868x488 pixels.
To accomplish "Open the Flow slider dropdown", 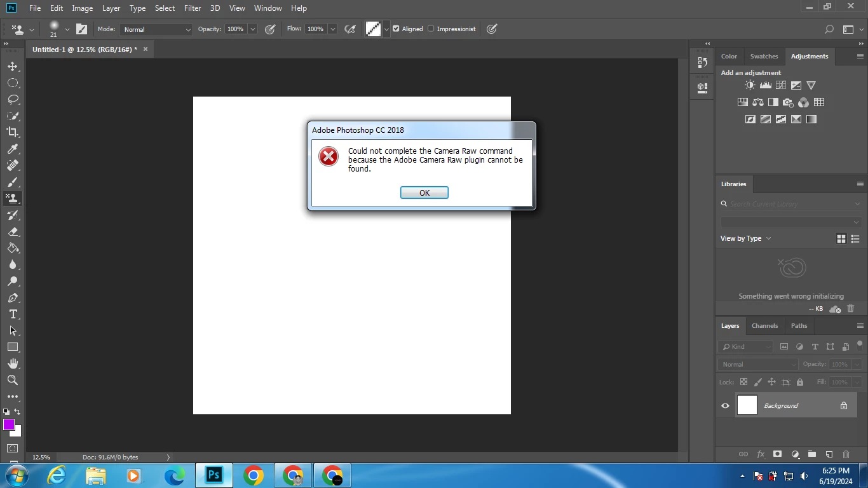I will [x=332, y=29].
